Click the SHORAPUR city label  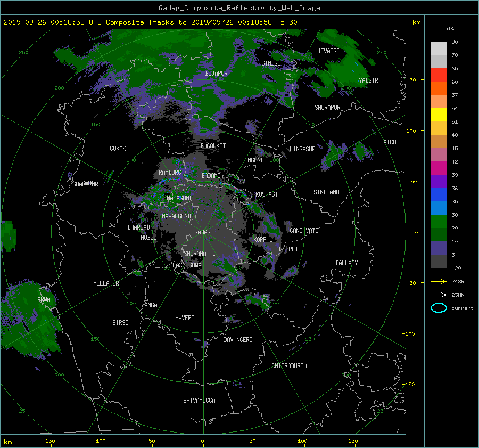tap(327, 107)
